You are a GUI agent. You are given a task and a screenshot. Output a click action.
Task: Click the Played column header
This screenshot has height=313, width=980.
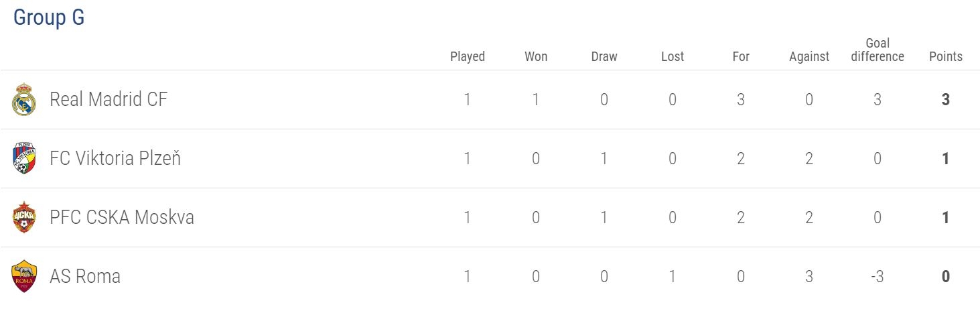[468, 56]
